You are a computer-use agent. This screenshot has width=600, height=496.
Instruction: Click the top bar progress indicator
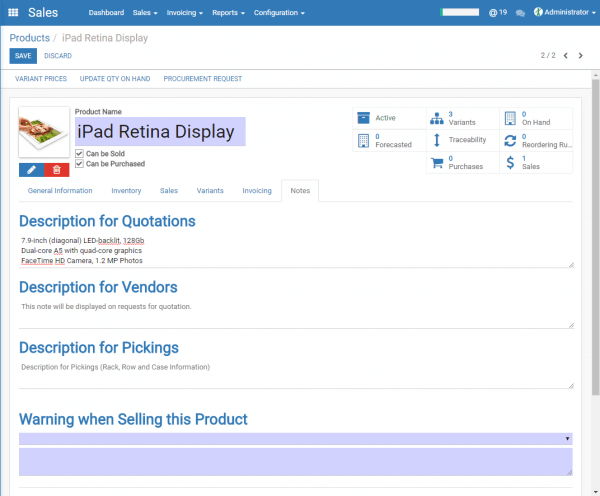[x=459, y=12]
